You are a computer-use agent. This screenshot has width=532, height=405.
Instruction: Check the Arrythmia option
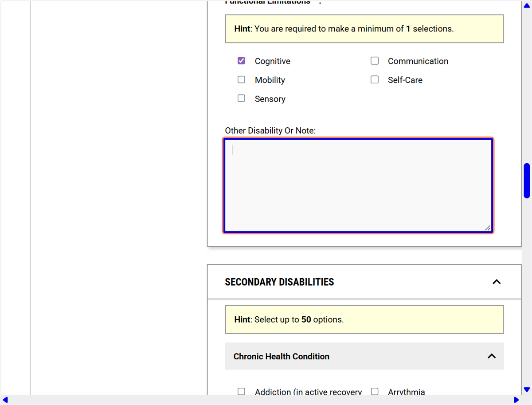(x=375, y=391)
